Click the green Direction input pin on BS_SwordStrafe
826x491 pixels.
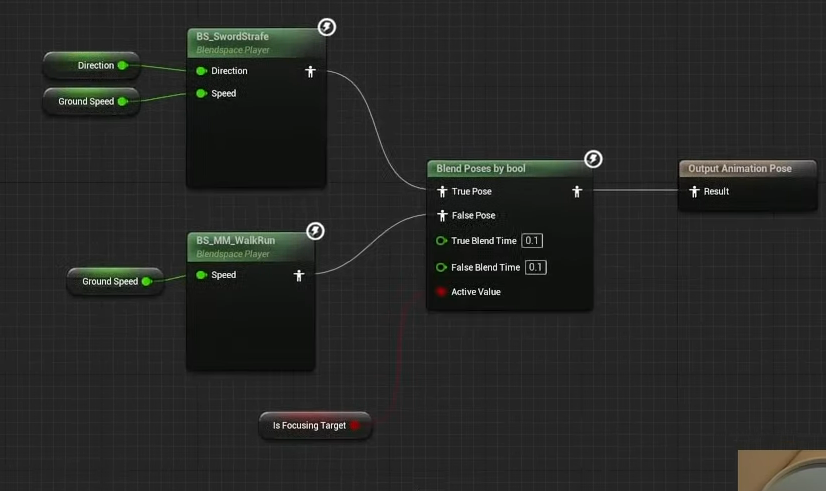coord(201,71)
